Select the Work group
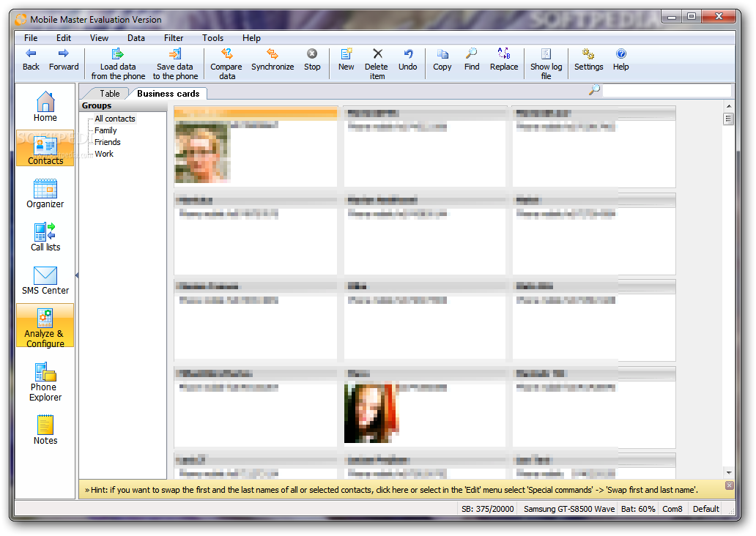The image size is (756, 536). click(x=104, y=154)
